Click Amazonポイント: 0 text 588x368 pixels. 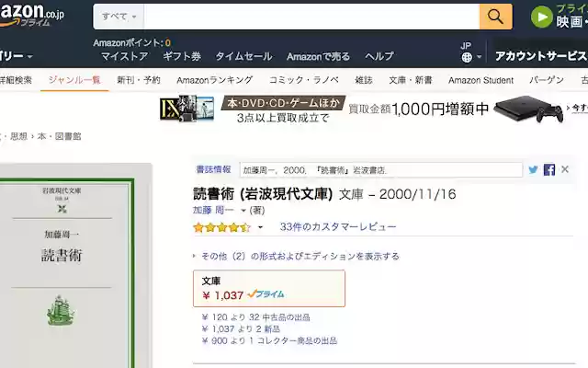coord(131,43)
